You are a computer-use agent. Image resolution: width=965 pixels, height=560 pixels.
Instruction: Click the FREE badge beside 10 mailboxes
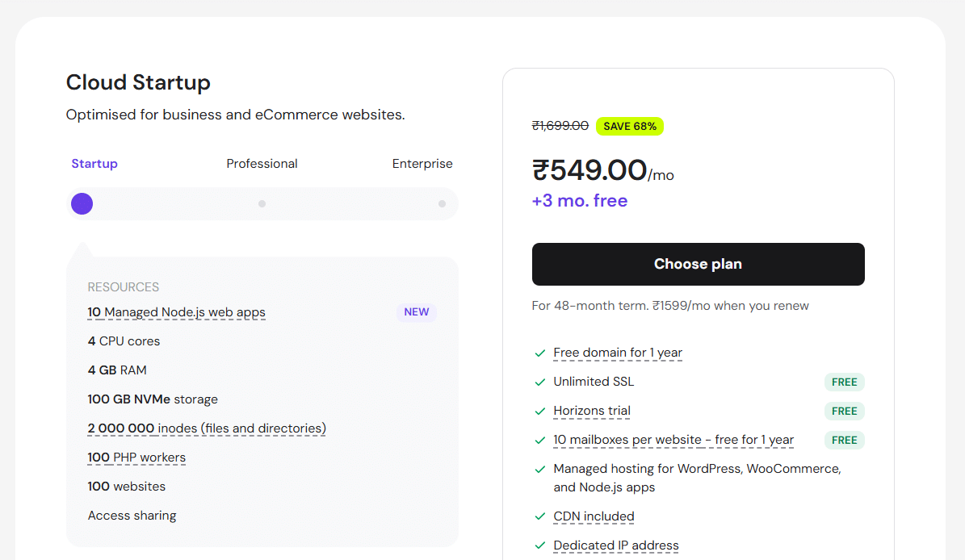(844, 440)
